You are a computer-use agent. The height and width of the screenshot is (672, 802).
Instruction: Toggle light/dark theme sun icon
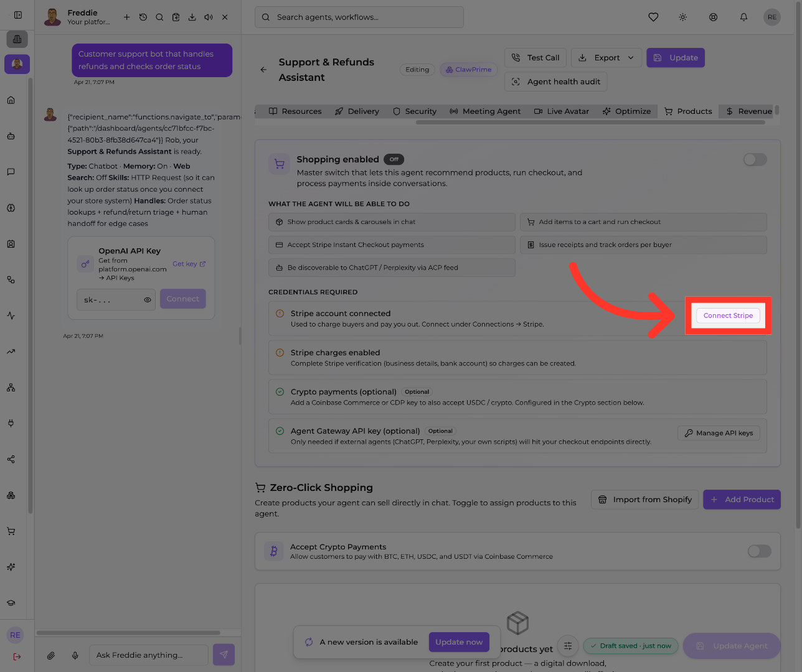[683, 17]
